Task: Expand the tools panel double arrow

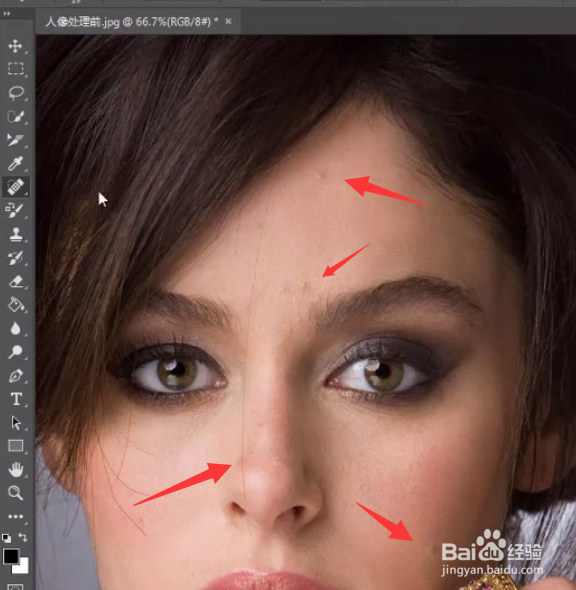Action: click(x=7, y=14)
